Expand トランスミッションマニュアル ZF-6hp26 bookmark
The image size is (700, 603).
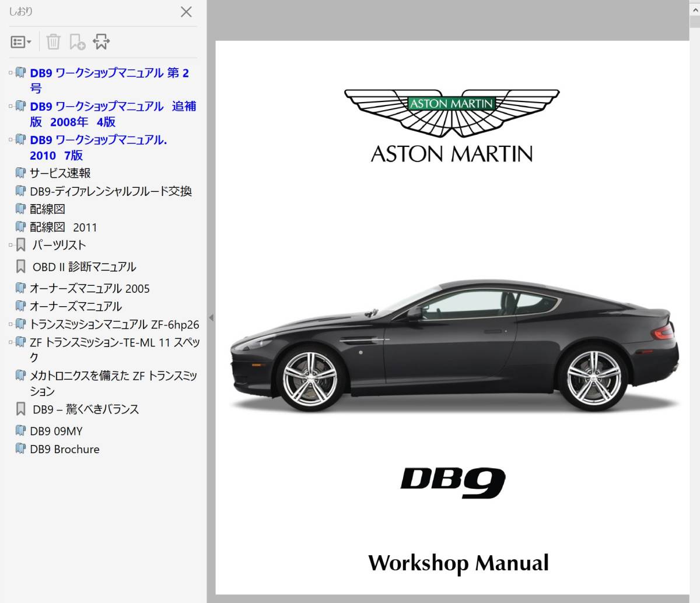click(x=10, y=324)
